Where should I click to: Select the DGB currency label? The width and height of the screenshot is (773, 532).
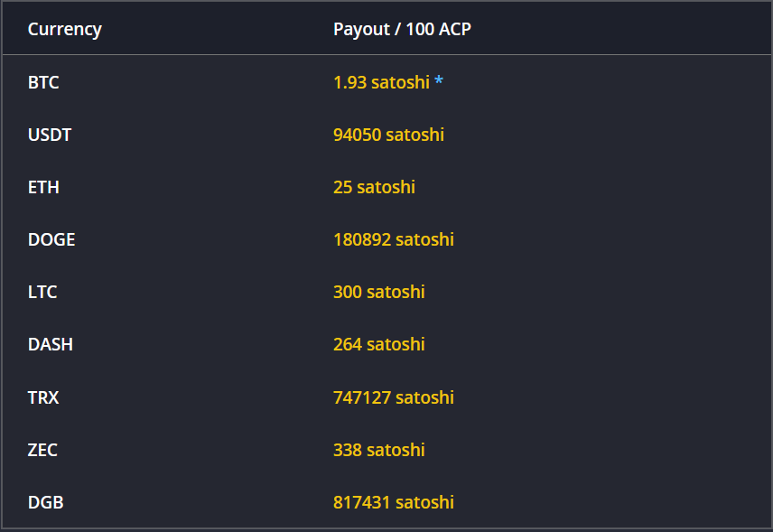tap(45, 502)
